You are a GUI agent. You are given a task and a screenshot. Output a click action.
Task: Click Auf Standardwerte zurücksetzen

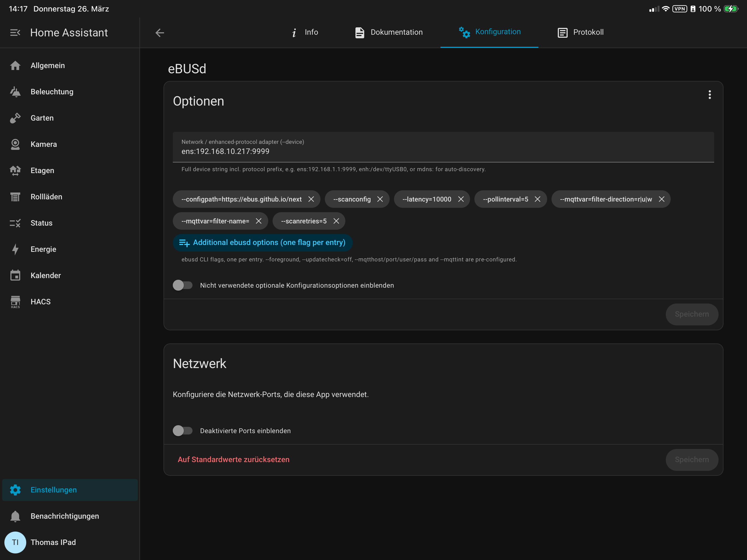(234, 459)
